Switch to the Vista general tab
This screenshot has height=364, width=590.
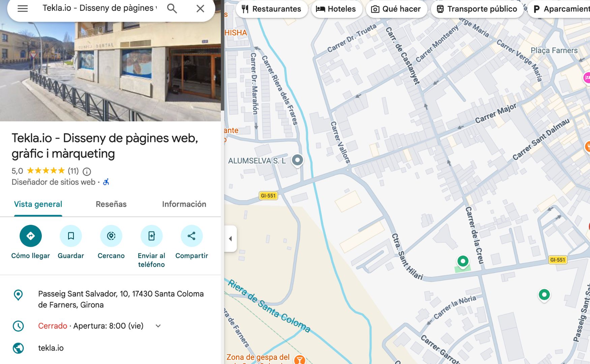coord(38,204)
